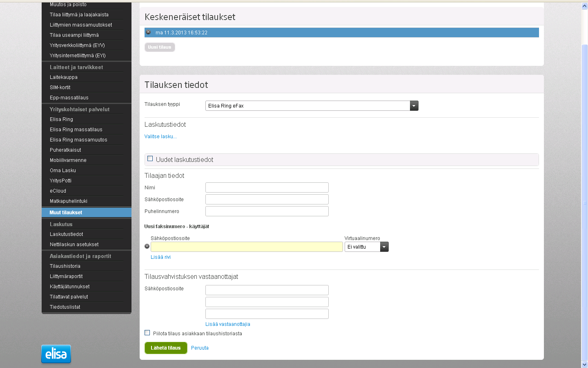Open Käyttäjätunnukset
588x368 pixels.
[x=70, y=287]
